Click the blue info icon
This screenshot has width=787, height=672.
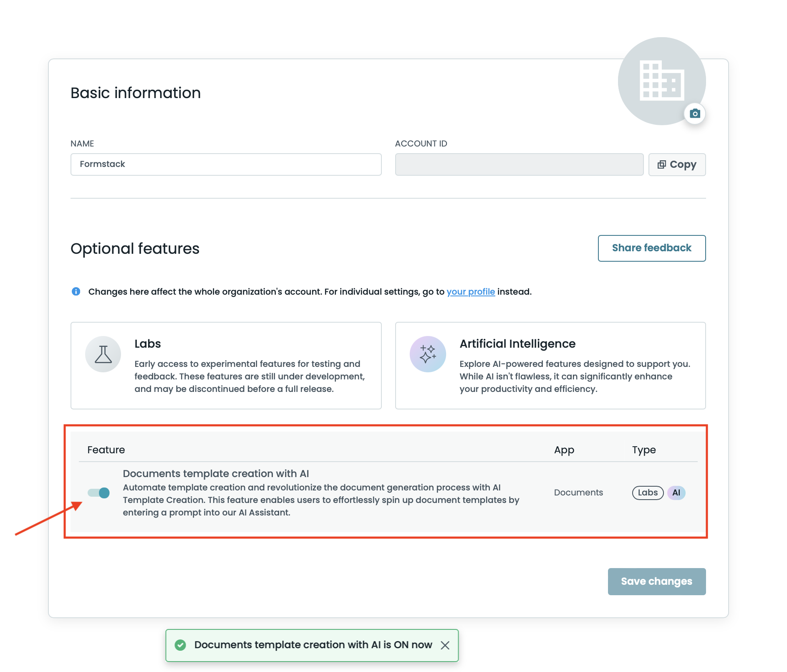click(76, 291)
